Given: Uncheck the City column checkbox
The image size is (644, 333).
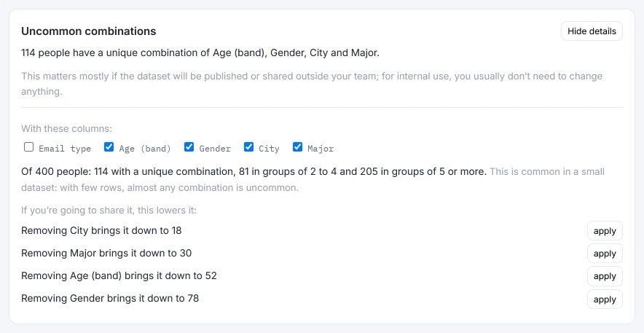Looking at the screenshot, I should click(248, 147).
